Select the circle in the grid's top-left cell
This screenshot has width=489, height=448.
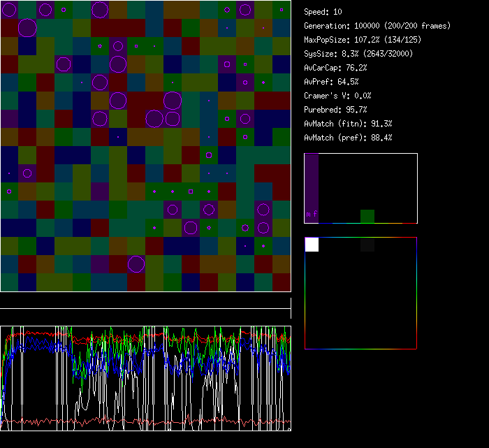[9, 9]
